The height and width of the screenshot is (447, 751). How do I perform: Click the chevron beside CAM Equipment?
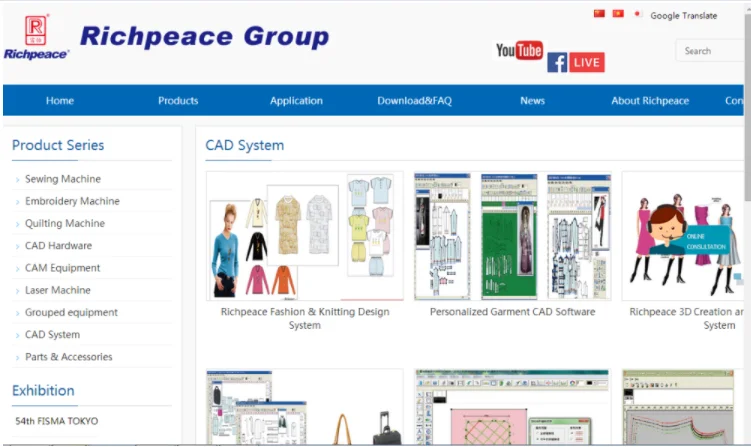[x=17, y=269]
